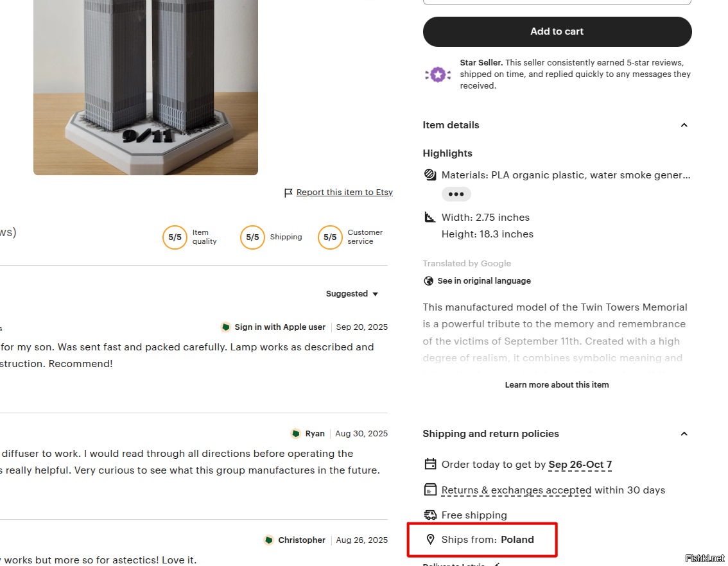Image resolution: width=728 pixels, height=566 pixels.
Task: Click the globe translate icon
Action: 429,281
